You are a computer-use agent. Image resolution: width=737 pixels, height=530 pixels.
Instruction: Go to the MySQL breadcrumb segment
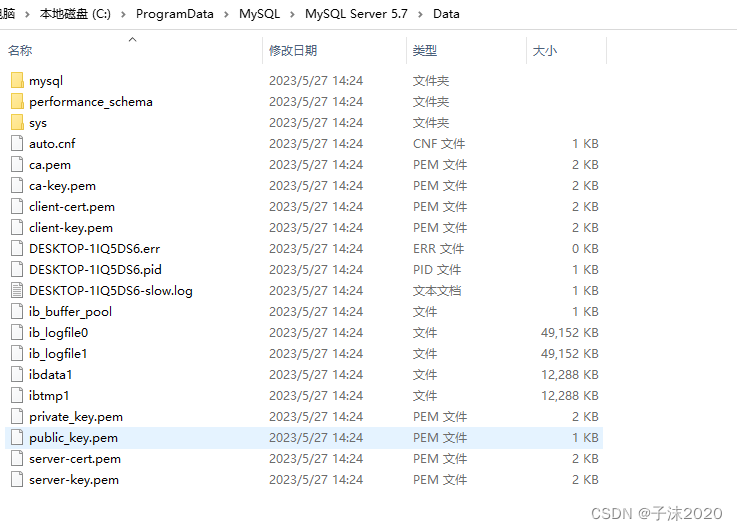tap(259, 14)
